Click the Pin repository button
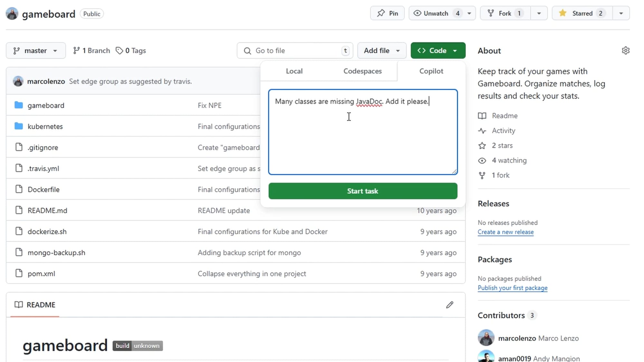644x362 pixels. click(387, 13)
